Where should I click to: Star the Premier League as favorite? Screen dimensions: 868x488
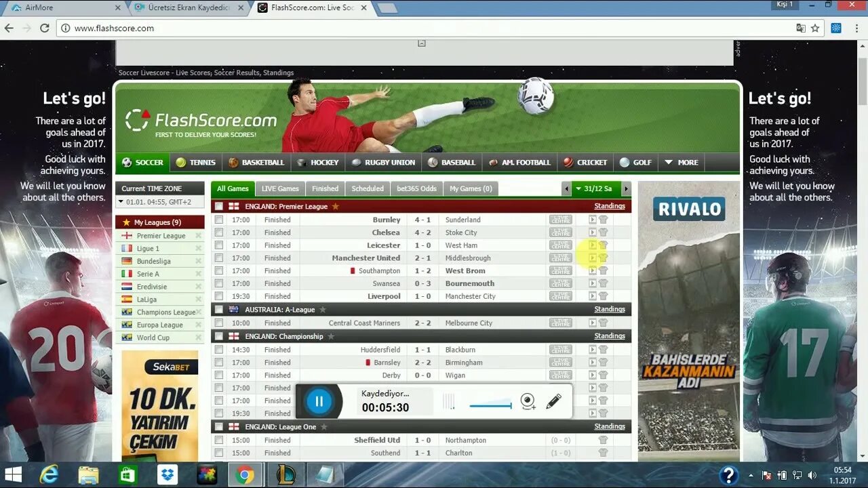click(x=335, y=206)
